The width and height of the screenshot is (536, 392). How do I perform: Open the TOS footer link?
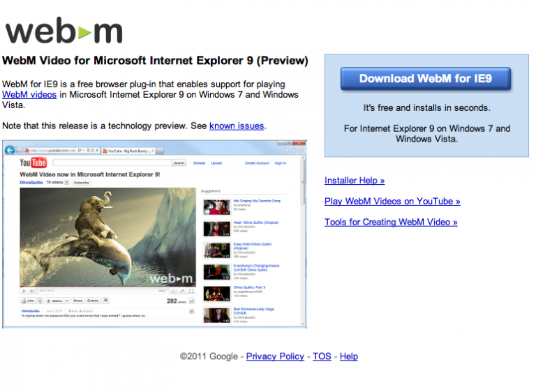click(322, 356)
